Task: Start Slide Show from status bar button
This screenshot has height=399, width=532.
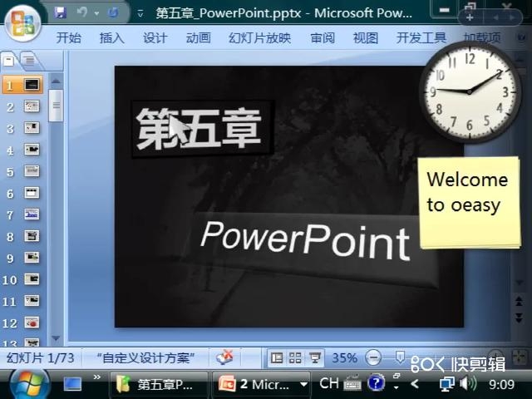Action: point(315,358)
